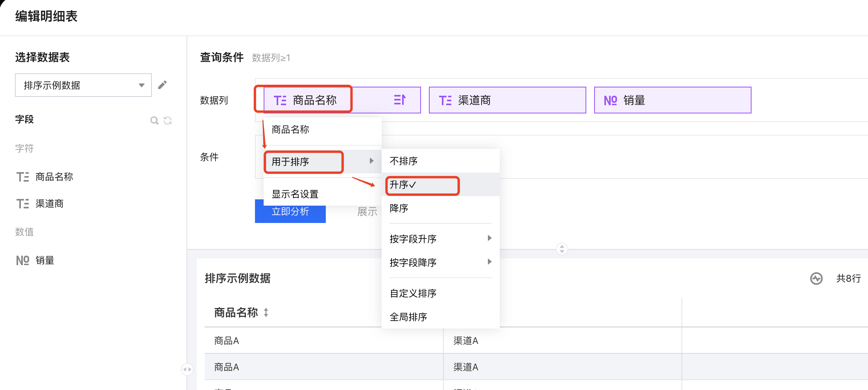868x390 pixels.
Task: Click the chart icon beside 共8行
Action: (x=816, y=279)
